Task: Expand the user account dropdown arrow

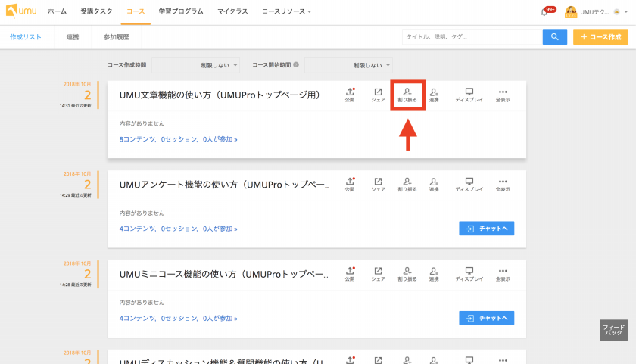Action: click(x=625, y=12)
